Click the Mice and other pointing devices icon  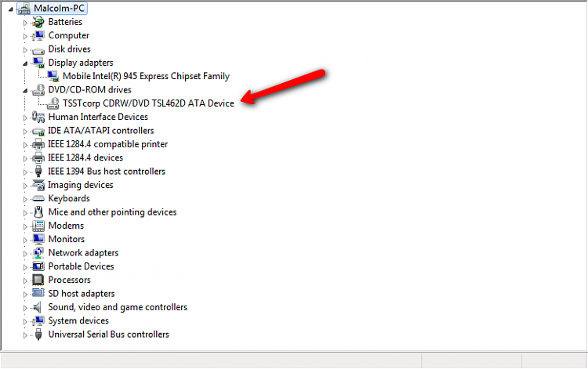tap(38, 212)
